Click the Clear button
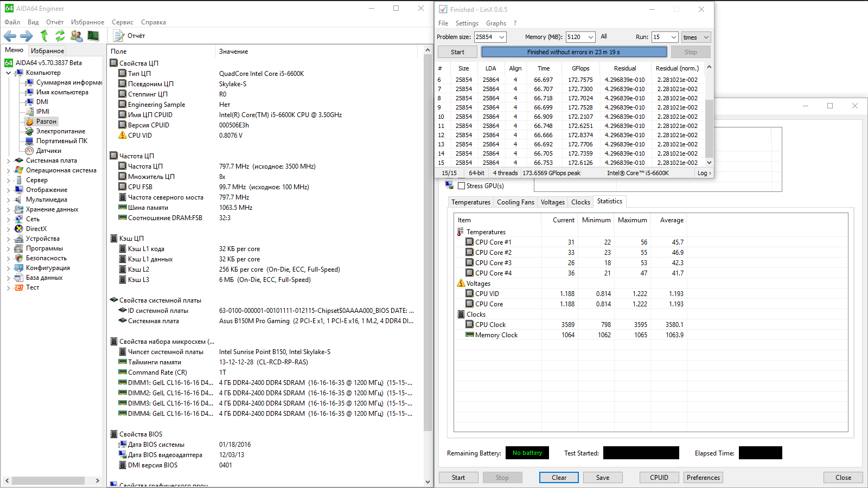Image resolution: width=868 pixels, height=488 pixels. pyautogui.click(x=559, y=478)
